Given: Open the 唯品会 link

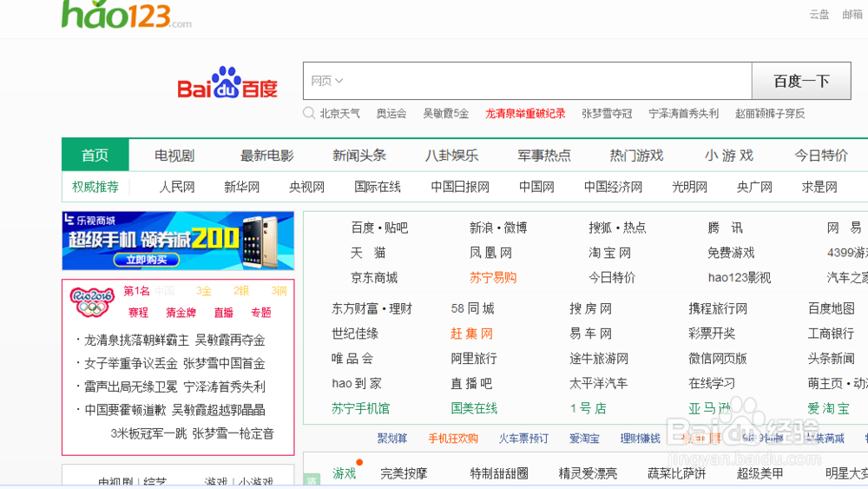Looking at the screenshot, I should [x=352, y=359].
